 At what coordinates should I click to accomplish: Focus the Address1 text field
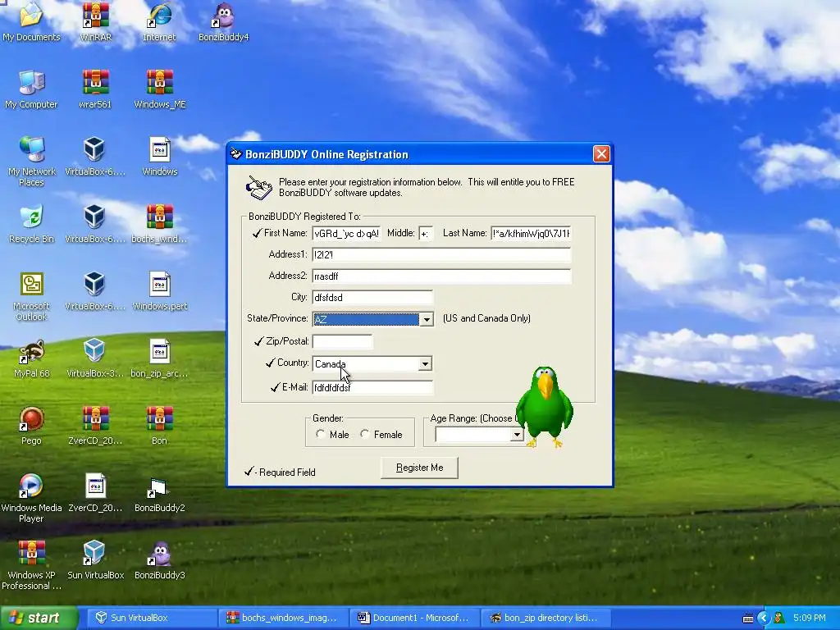[441, 255]
